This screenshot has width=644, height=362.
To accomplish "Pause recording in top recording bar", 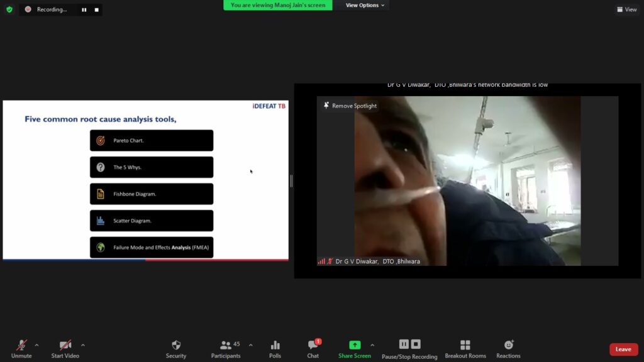I will [84, 9].
